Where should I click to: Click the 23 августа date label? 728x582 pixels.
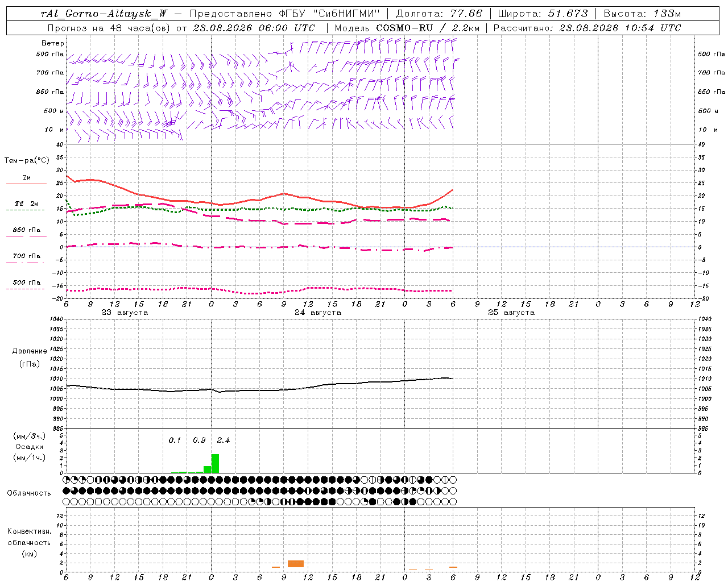[125, 313]
